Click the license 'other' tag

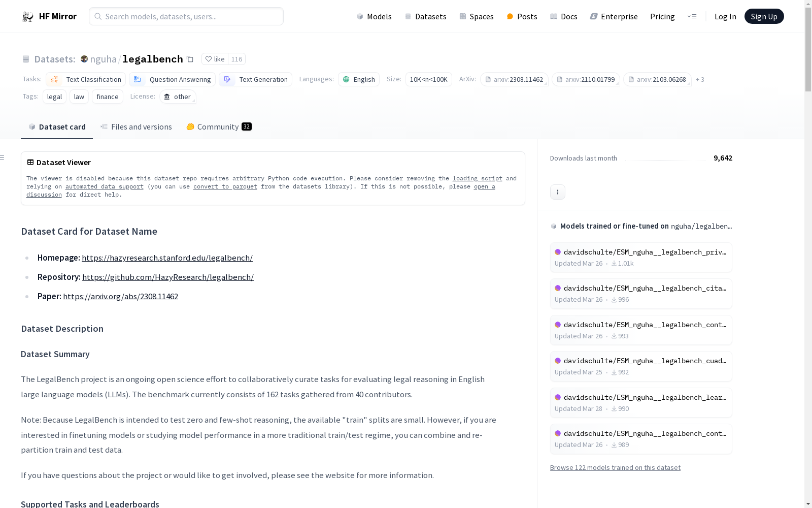178,97
